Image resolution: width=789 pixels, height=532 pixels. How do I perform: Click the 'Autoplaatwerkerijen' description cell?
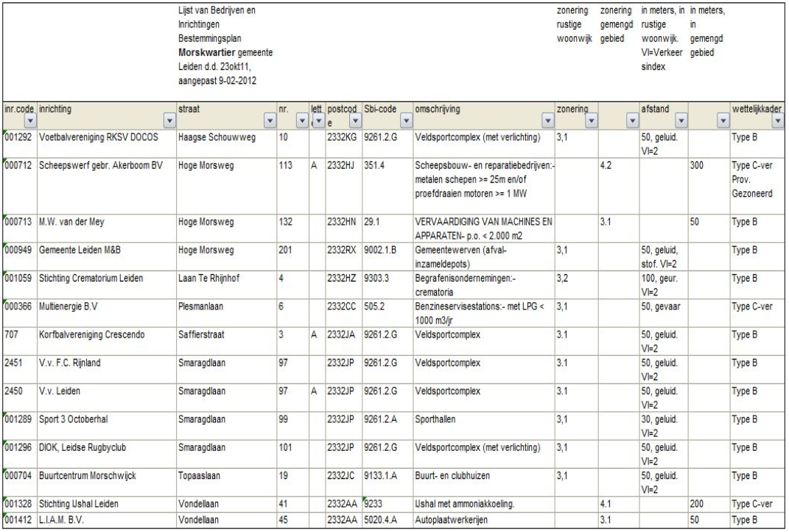click(483, 520)
